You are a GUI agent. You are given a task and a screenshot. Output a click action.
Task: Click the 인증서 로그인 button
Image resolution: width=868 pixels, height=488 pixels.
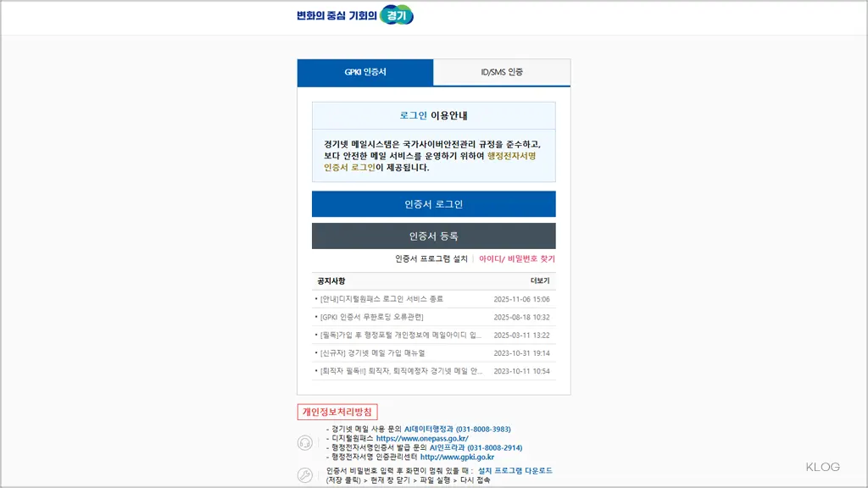coord(435,203)
